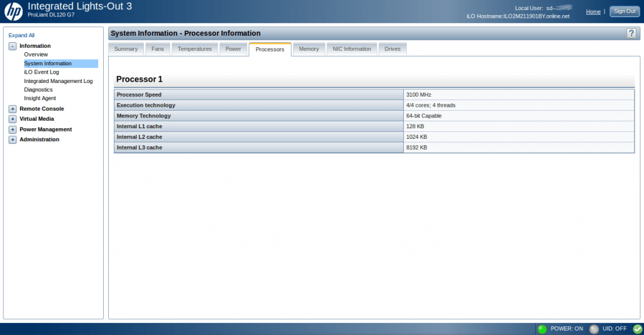Click the Sign Out button

[625, 11]
